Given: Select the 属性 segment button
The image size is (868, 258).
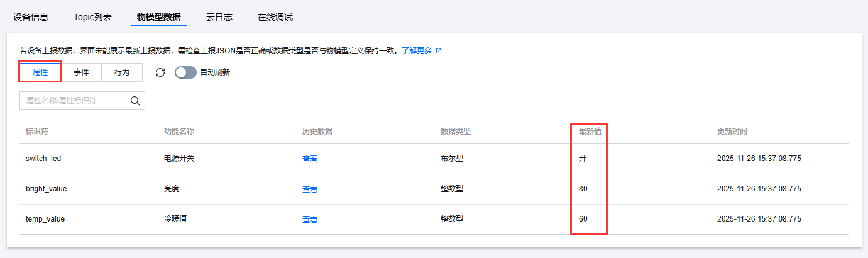Looking at the screenshot, I should (x=40, y=72).
